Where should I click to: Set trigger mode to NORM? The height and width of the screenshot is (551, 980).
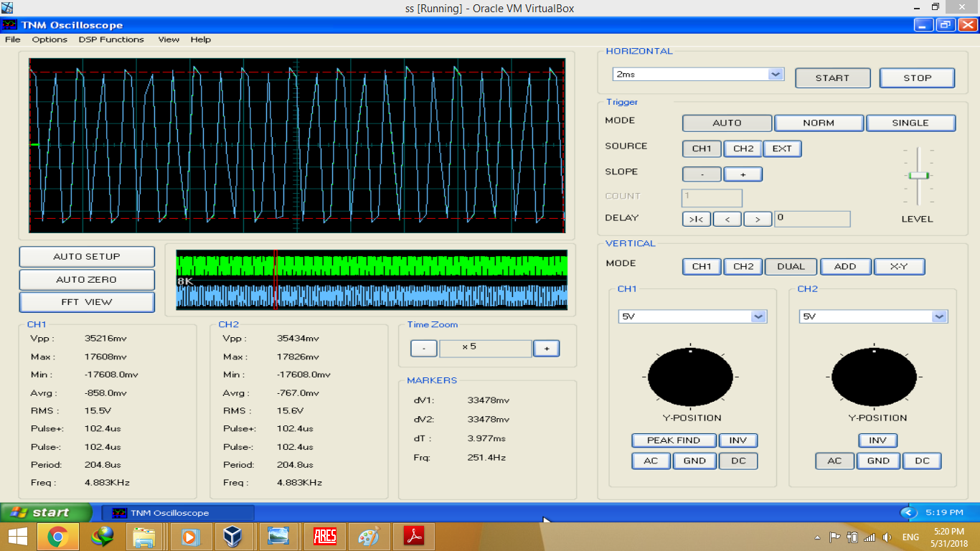coord(819,123)
